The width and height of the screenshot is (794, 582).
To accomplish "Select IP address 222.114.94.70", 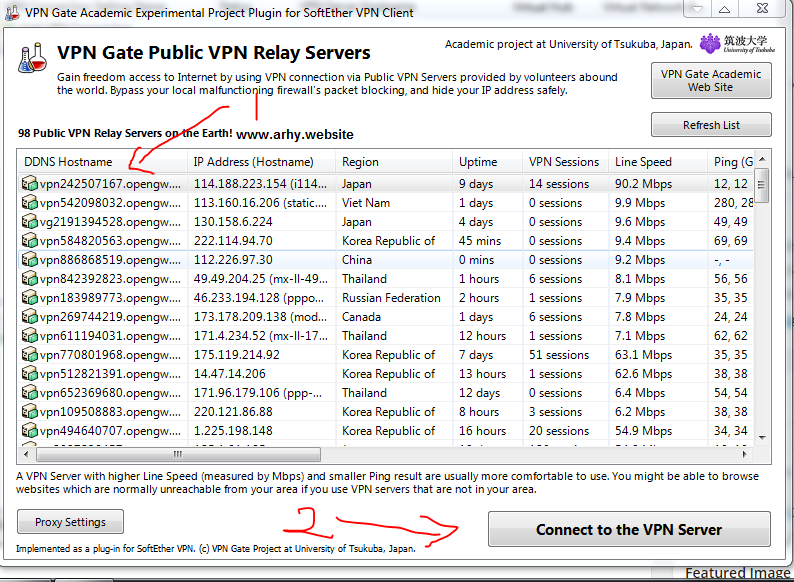I will (x=233, y=241).
